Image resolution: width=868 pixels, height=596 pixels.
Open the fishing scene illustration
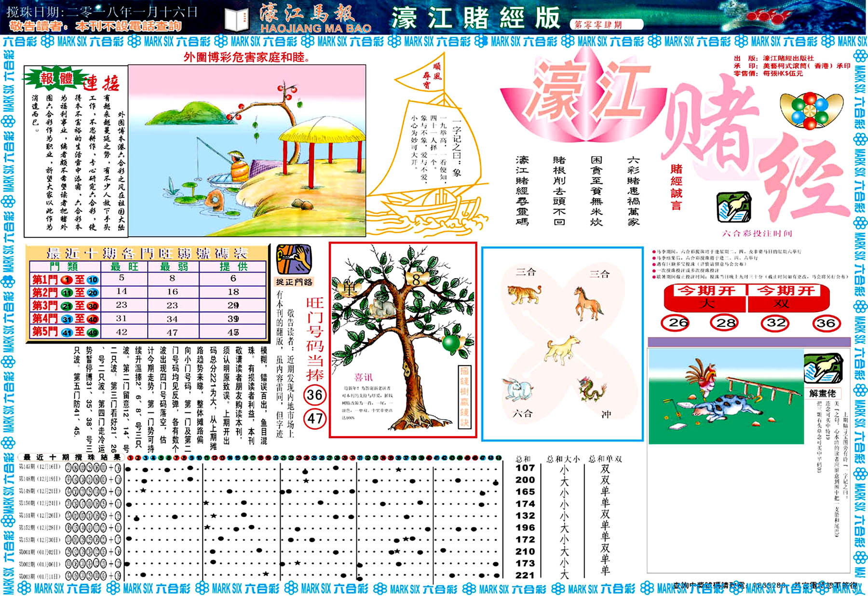click(x=246, y=151)
